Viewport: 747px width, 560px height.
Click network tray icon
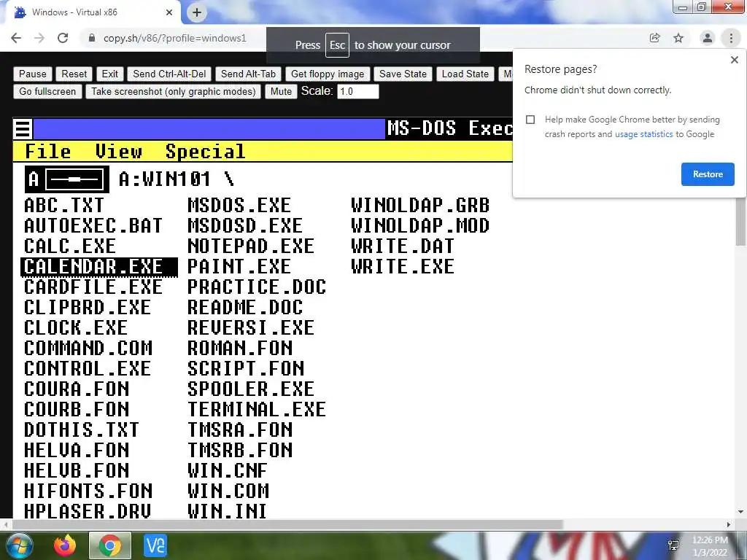click(x=673, y=545)
